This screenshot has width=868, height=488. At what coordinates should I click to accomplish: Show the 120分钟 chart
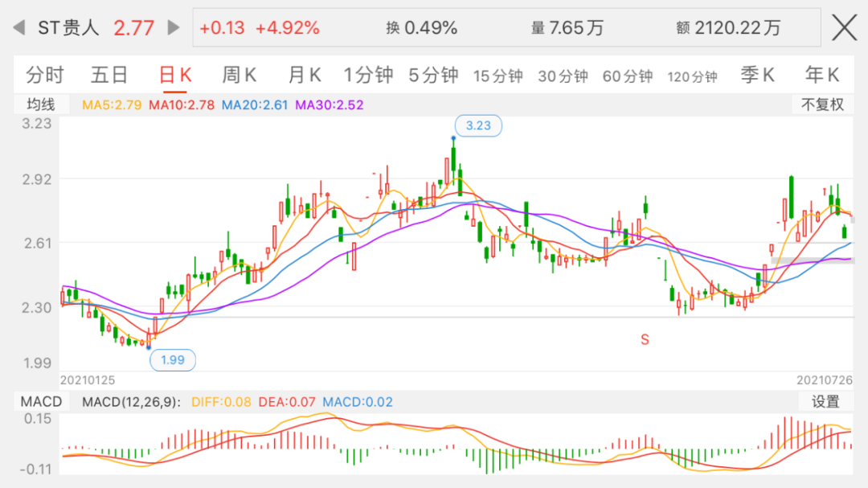click(692, 76)
